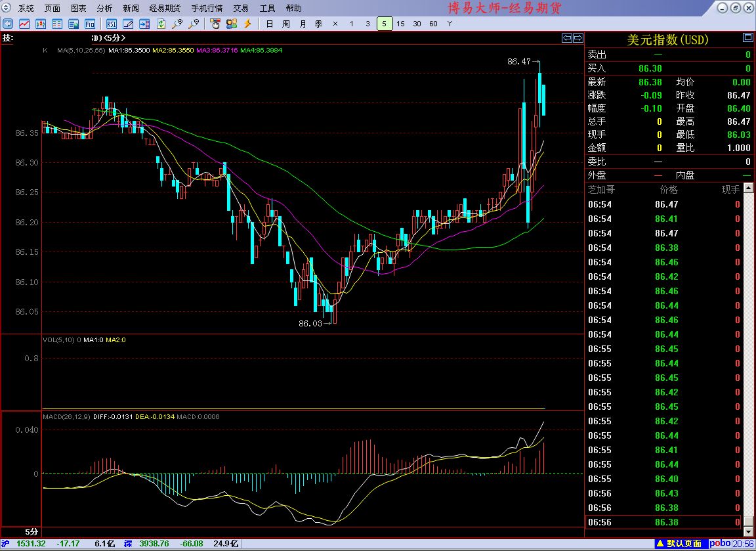Click the hand pointer selection icon

215,24
